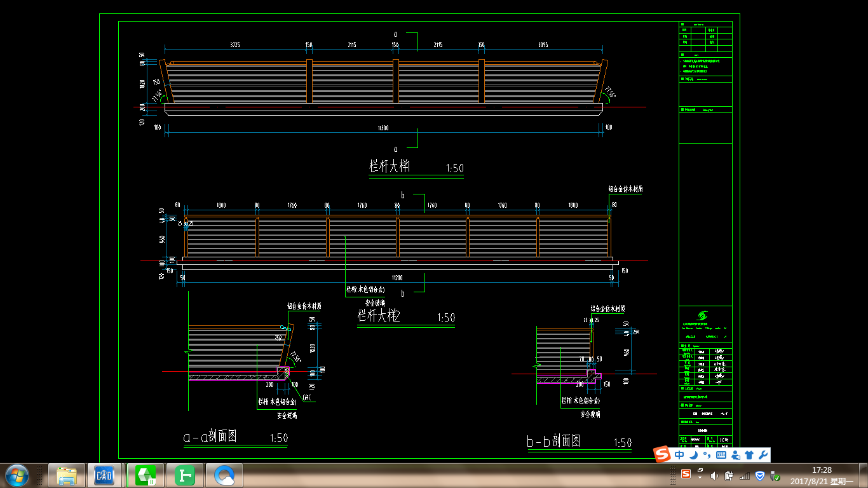The height and width of the screenshot is (488, 868).
Task: Open File Explorer from the taskbar
Action: [67, 475]
